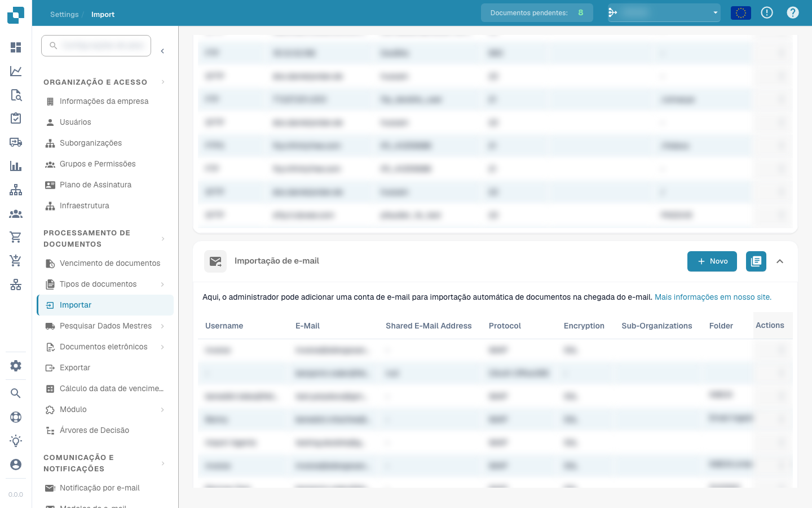Click the Novo button

(x=712, y=261)
